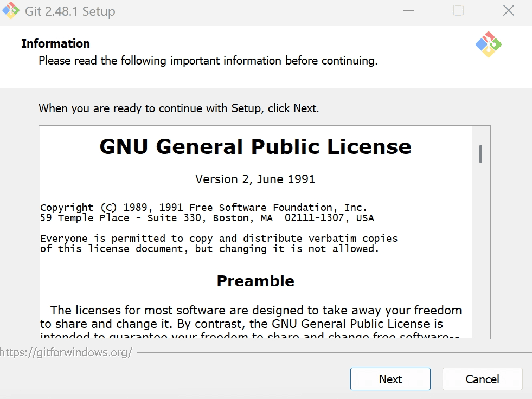Click the "GNU General Public License" heading

[255, 146]
